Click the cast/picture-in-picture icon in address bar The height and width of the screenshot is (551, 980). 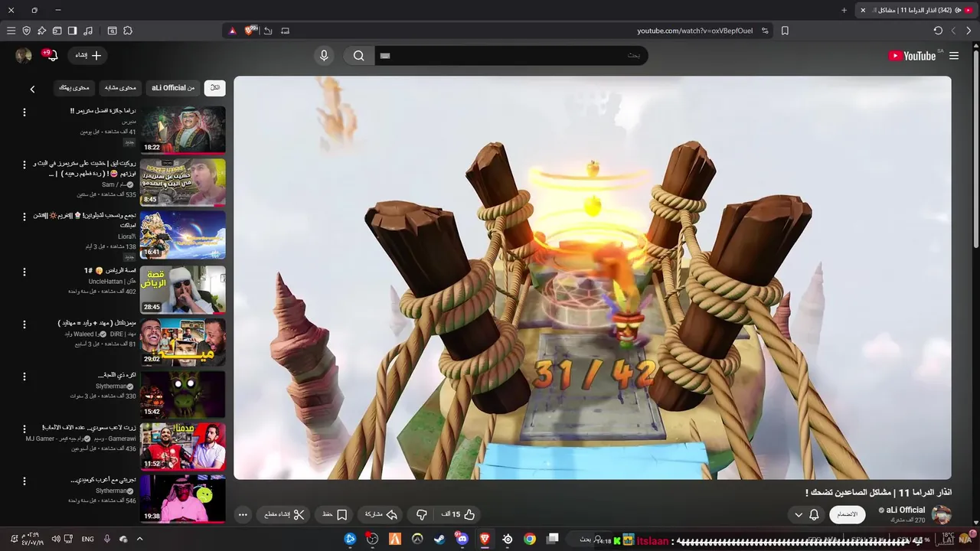tap(286, 31)
